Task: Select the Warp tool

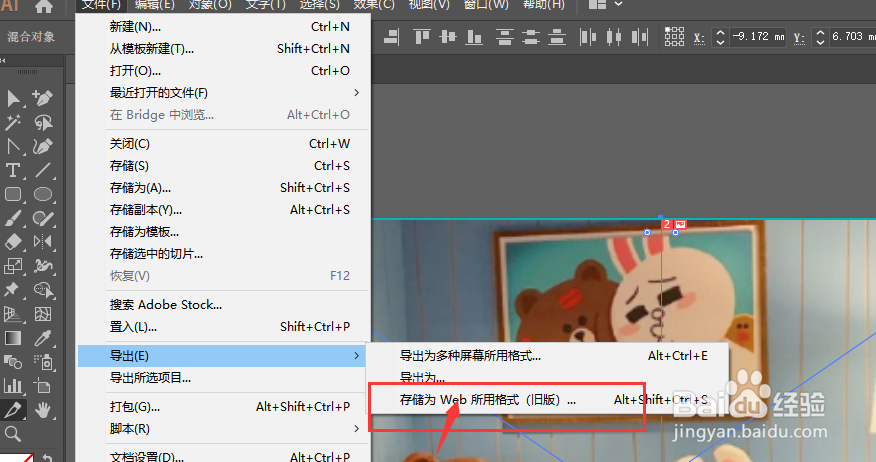Action: 43,266
